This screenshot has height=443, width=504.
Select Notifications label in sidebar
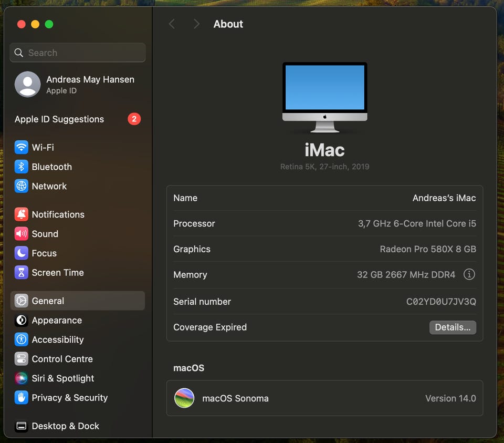pos(58,214)
